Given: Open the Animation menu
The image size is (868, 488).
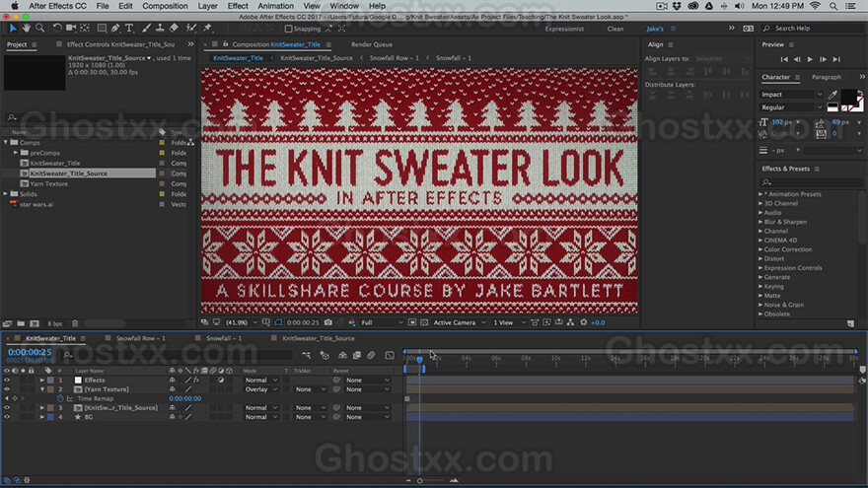Looking at the screenshot, I should 275,6.
